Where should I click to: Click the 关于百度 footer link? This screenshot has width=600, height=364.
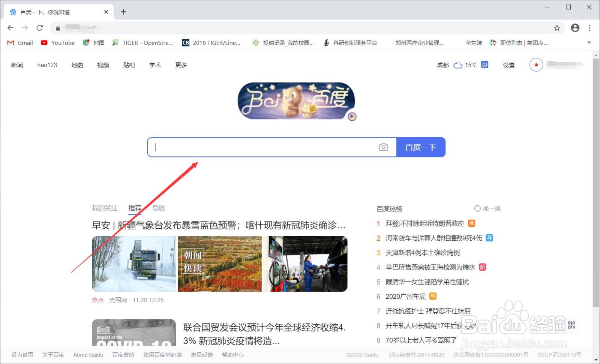pos(53,355)
